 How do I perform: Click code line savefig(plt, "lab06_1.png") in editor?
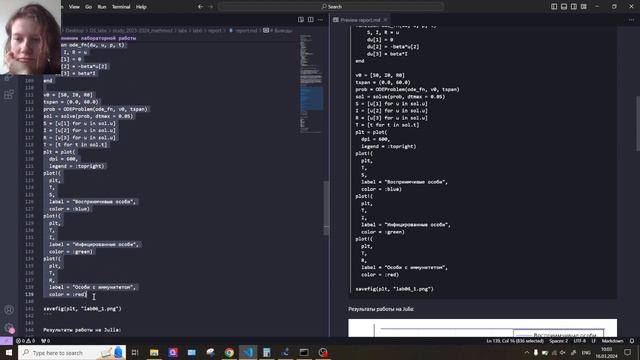click(x=82, y=309)
